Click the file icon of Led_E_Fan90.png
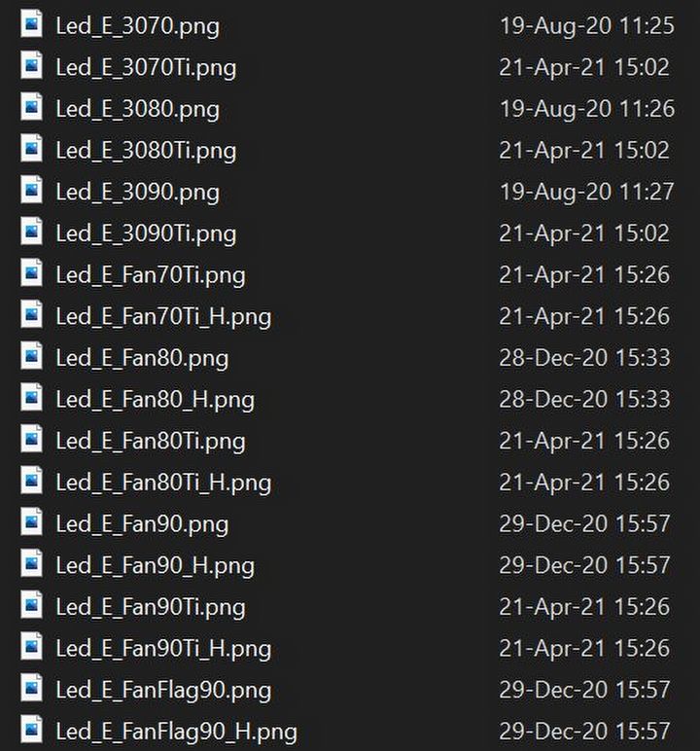 point(32,521)
